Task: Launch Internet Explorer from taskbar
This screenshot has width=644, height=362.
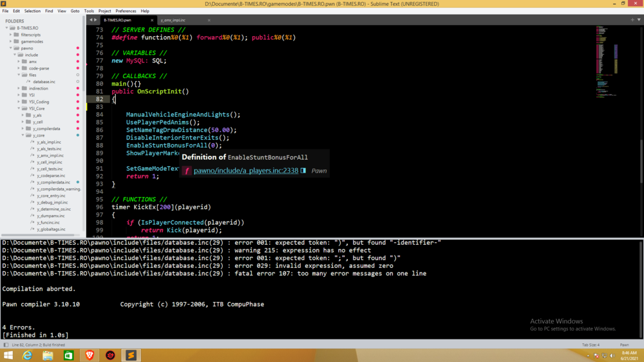Action: click(x=28, y=356)
